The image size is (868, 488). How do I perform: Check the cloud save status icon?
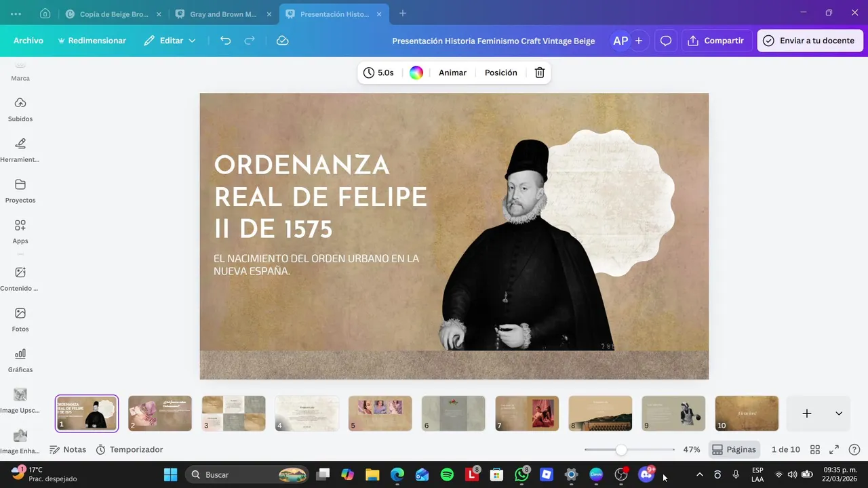point(283,41)
